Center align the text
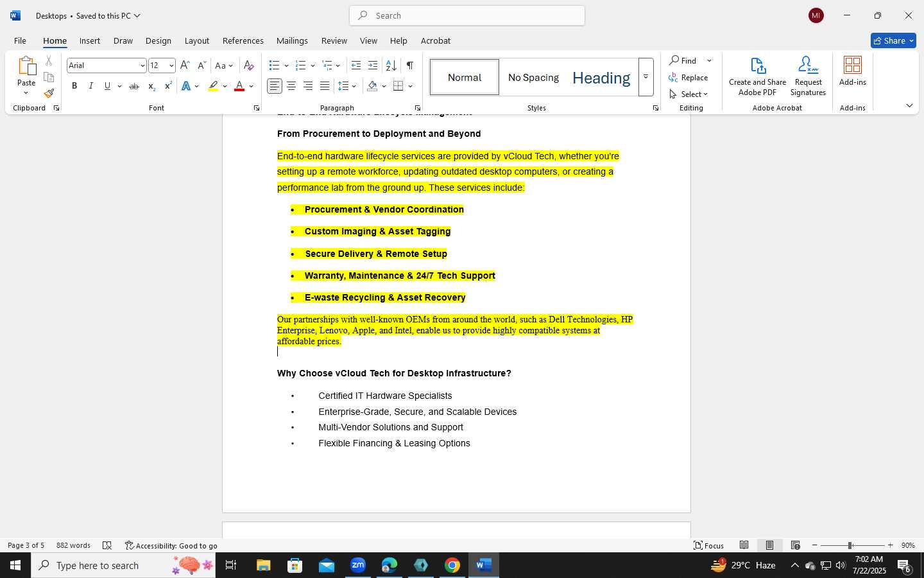This screenshot has height=578, width=924. point(291,86)
